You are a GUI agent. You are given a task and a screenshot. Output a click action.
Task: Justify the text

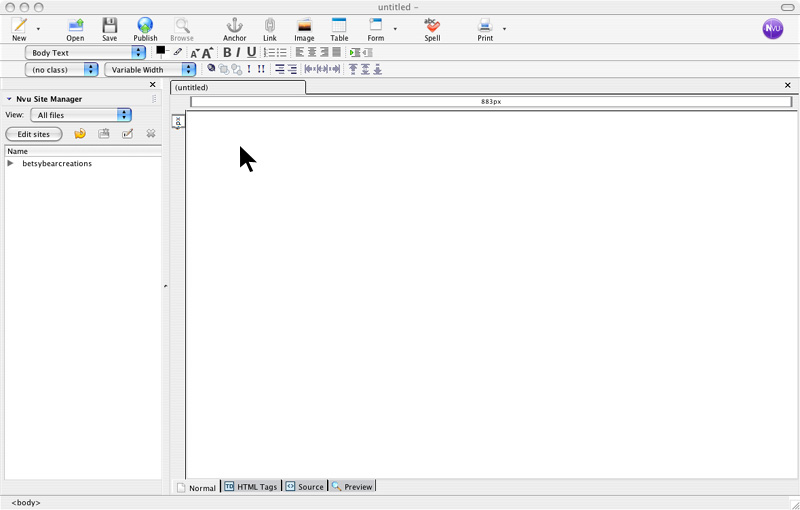pos(337,52)
